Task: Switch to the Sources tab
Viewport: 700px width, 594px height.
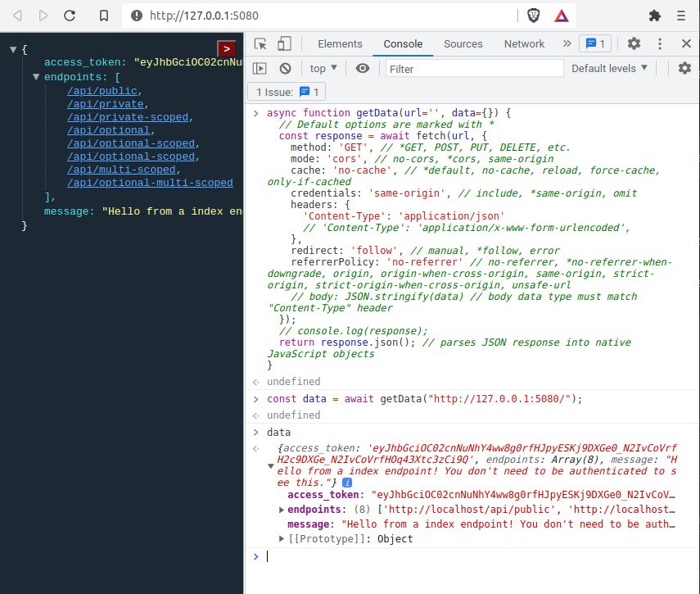Action: click(x=463, y=43)
